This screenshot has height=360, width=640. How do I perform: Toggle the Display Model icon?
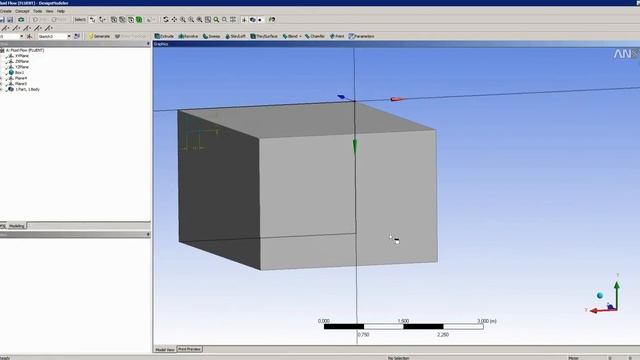point(253,20)
